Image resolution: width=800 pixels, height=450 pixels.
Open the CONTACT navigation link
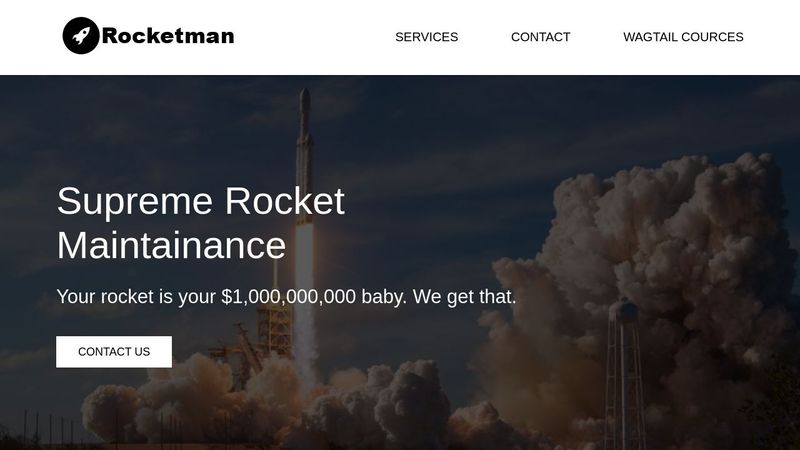coord(540,37)
